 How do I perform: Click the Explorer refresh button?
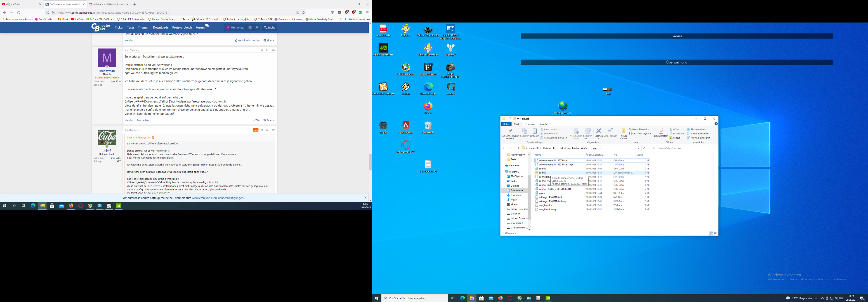pyautogui.click(x=644, y=148)
